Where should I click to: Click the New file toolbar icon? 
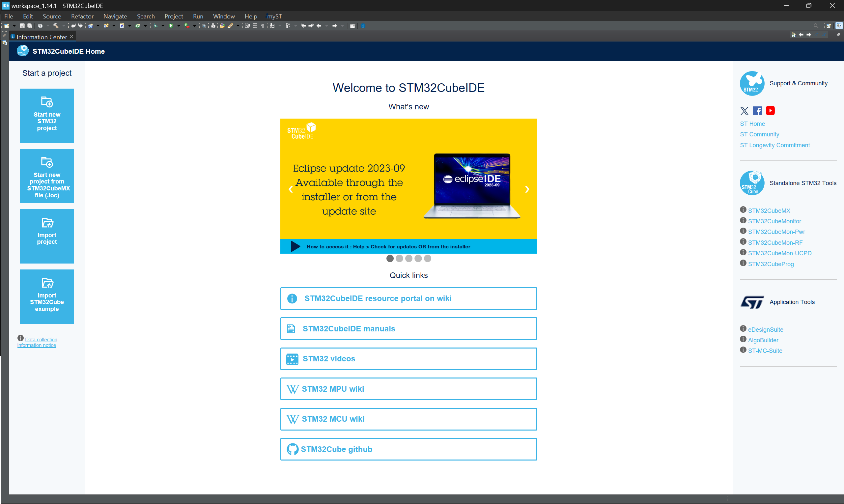click(x=7, y=26)
